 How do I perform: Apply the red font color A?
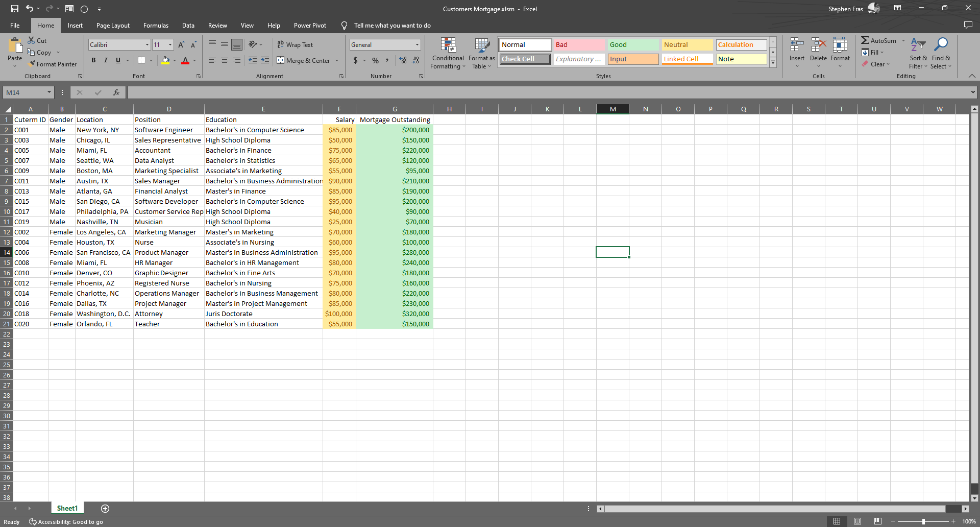pyautogui.click(x=185, y=60)
